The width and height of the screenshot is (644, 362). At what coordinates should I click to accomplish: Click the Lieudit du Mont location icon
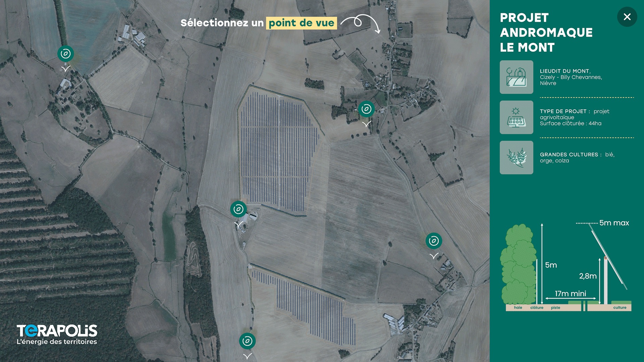pos(516,77)
